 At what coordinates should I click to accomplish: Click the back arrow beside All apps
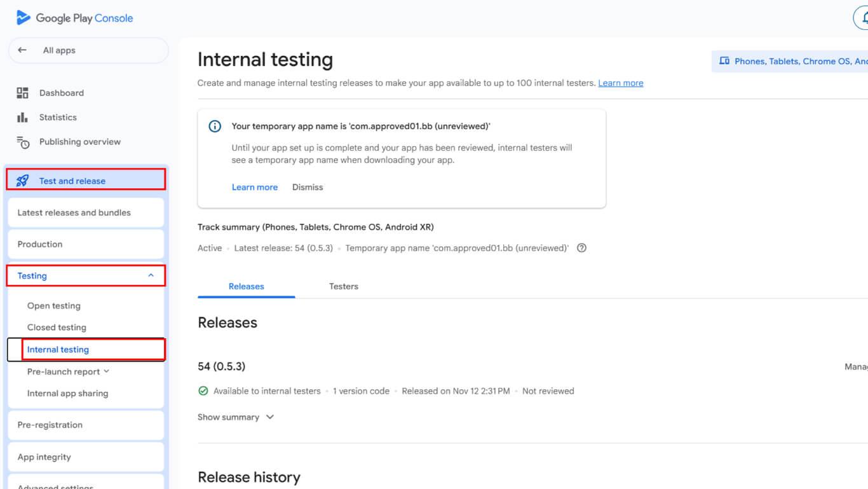tap(22, 50)
